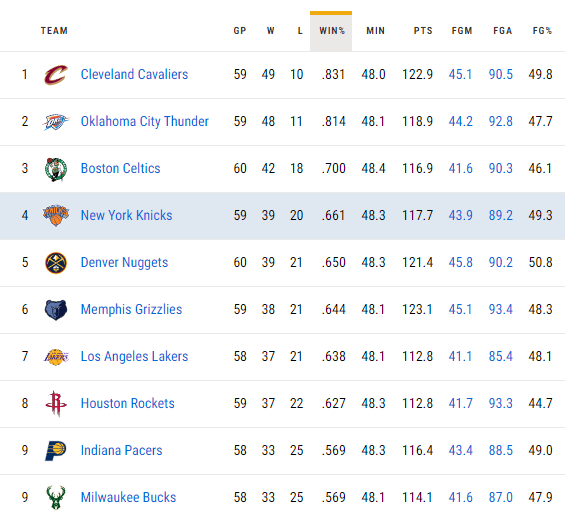Click the Memphis Grizzlies logo

pyautogui.click(x=56, y=310)
